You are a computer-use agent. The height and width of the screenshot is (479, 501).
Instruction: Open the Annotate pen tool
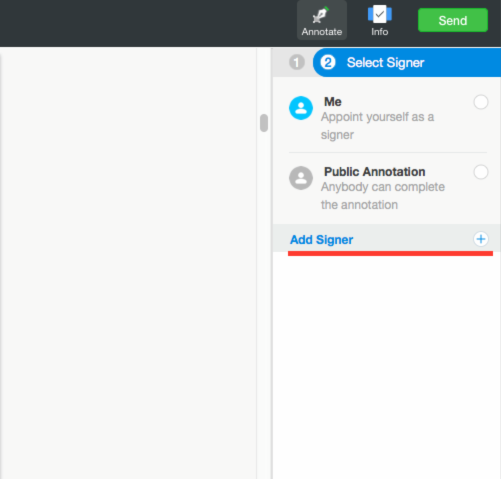pyautogui.click(x=321, y=15)
